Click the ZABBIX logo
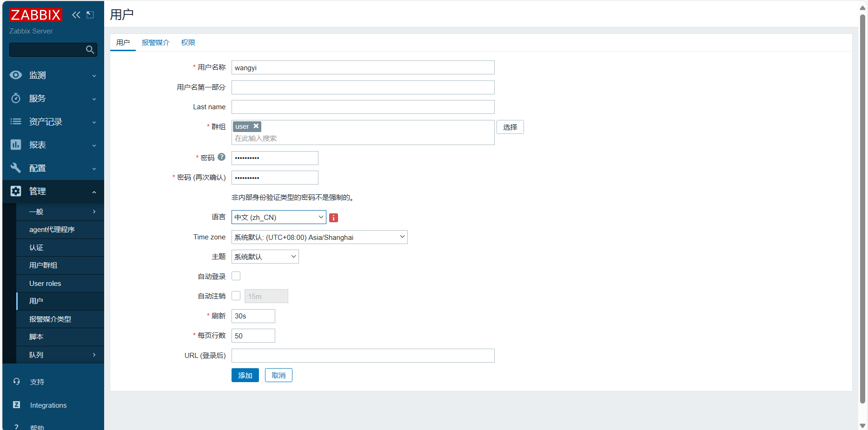 pos(35,15)
